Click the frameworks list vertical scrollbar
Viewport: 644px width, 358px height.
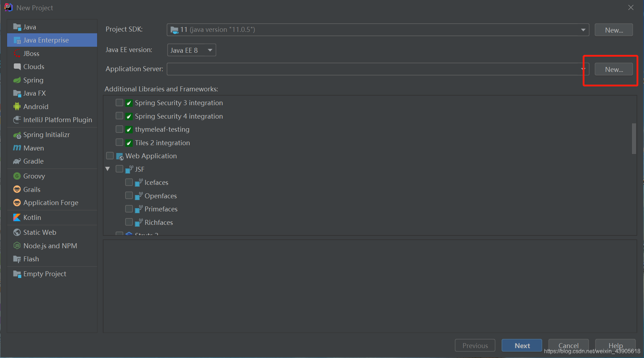(x=634, y=138)
